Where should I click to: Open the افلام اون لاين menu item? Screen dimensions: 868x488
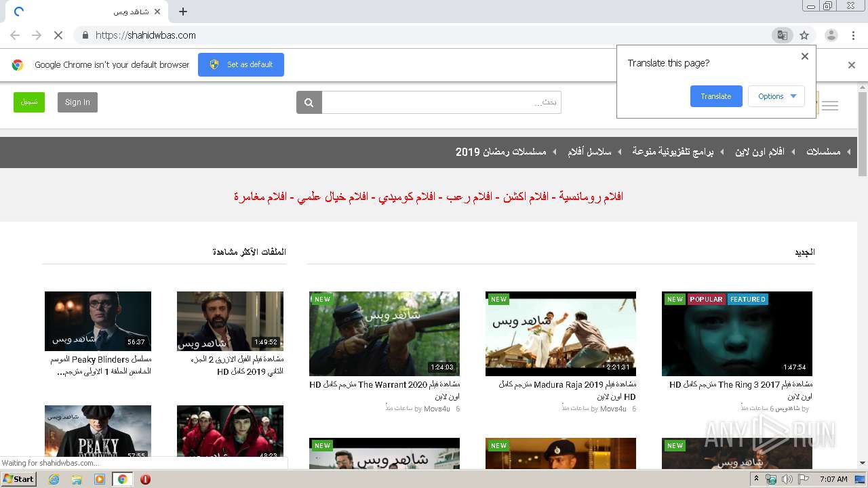[759, 152]
